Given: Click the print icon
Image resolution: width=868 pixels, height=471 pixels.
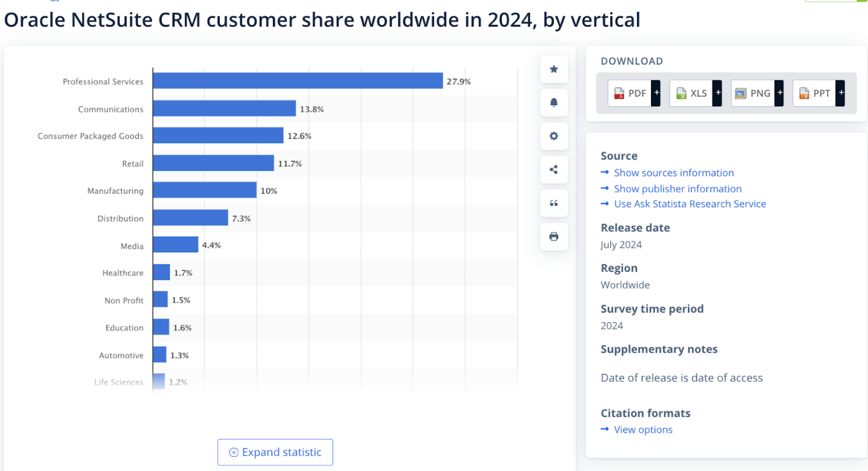Looking at the screenshot, I should click(x=554, y=236).
